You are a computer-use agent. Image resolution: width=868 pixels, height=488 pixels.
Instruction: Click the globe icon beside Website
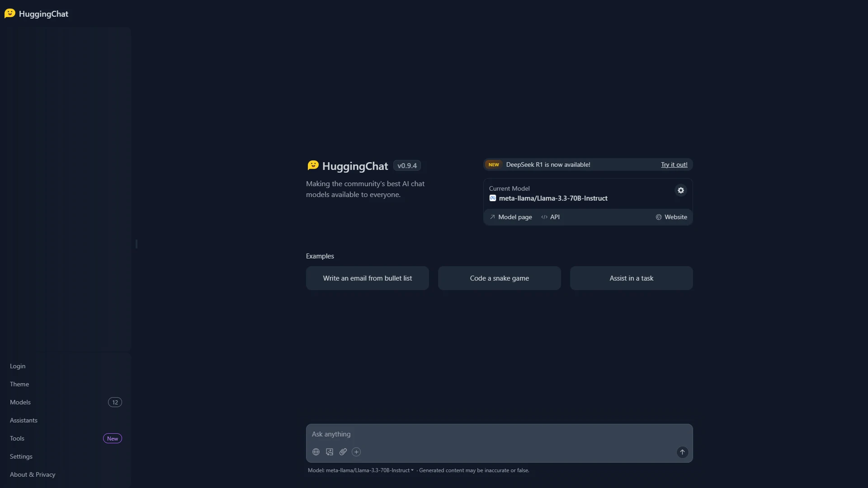(x=659, y=217)
